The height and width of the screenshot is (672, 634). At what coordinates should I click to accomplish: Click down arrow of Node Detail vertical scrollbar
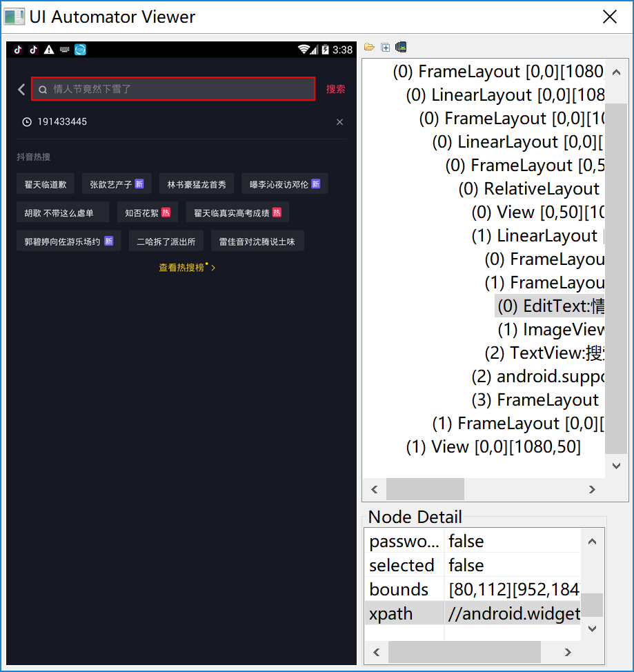pos(592,629)
